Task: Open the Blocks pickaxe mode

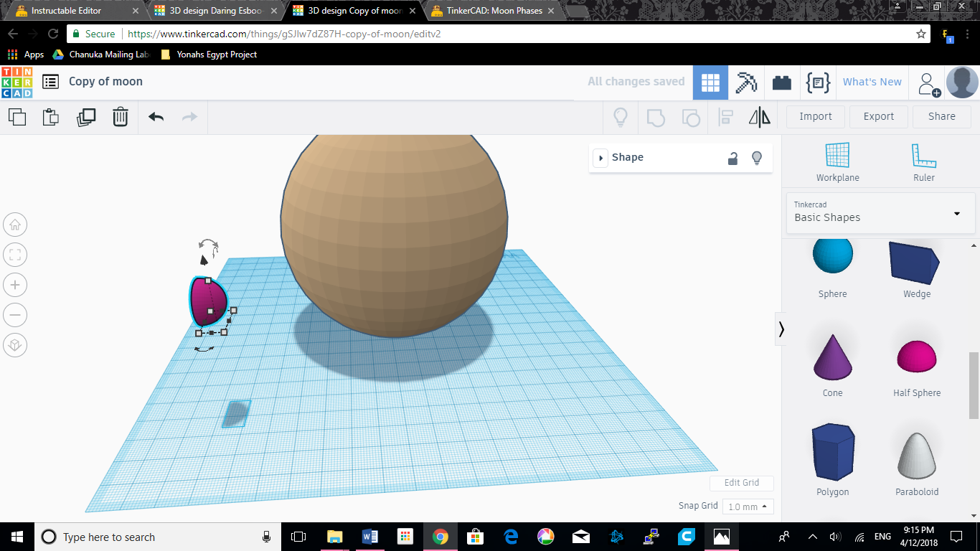Action: coord(746,83)
